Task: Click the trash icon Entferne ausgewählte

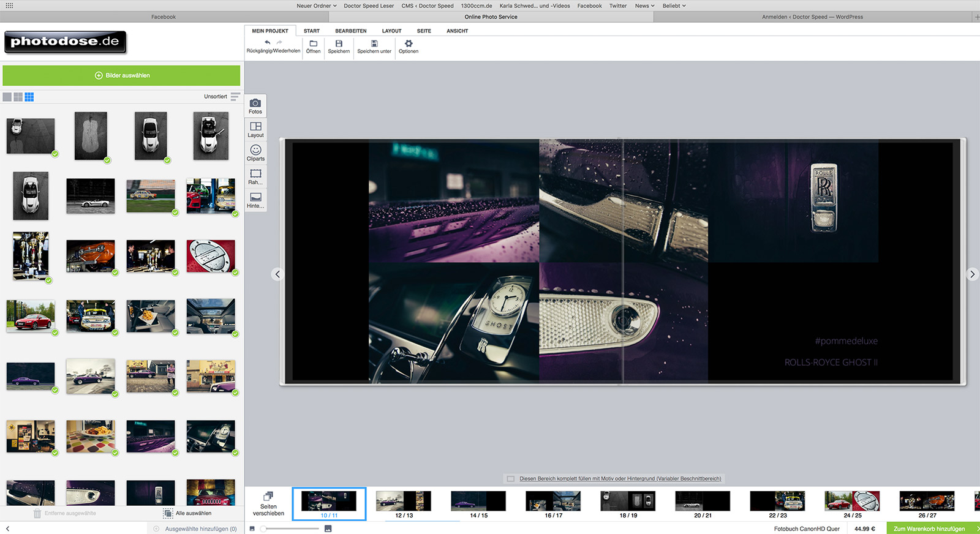Action: (37, 513)
